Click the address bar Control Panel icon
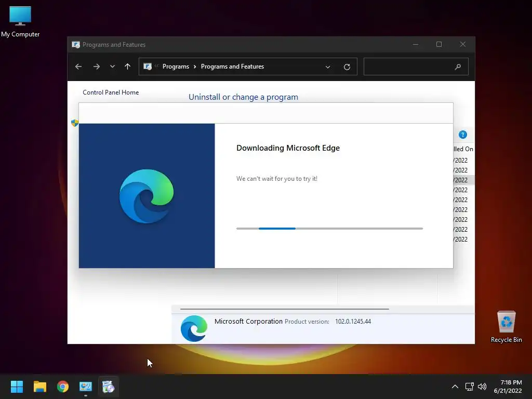532x399 pixels. pos(148,66)
